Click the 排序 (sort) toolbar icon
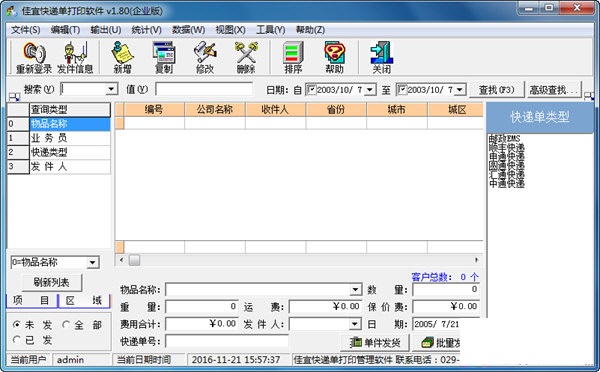This screenshot has width=600, height=372. [293, 57]
